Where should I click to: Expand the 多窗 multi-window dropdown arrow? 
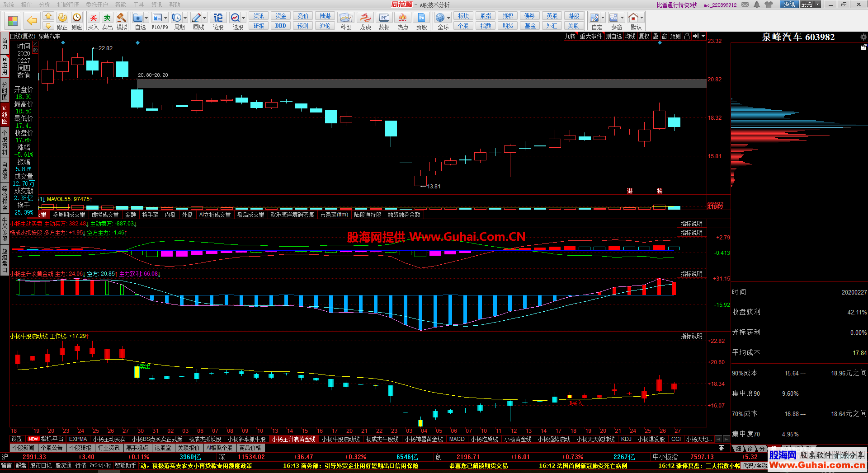623,18
